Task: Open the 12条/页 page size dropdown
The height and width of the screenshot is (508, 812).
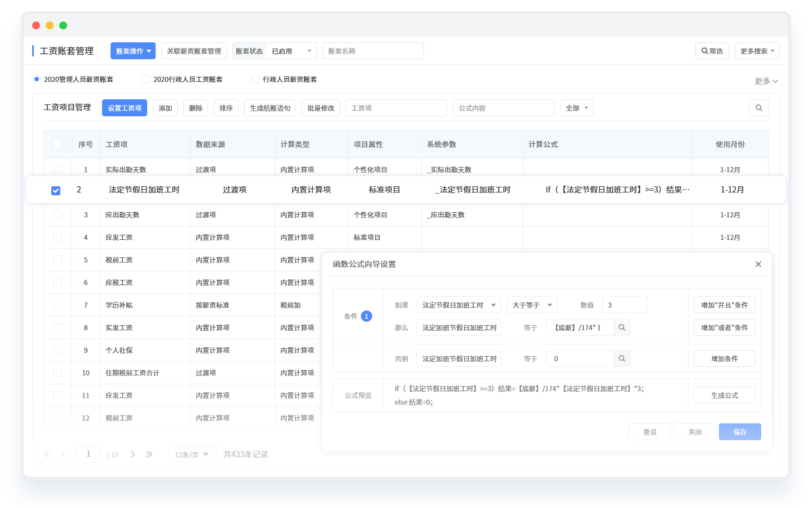Action: [x=193, y=454]
